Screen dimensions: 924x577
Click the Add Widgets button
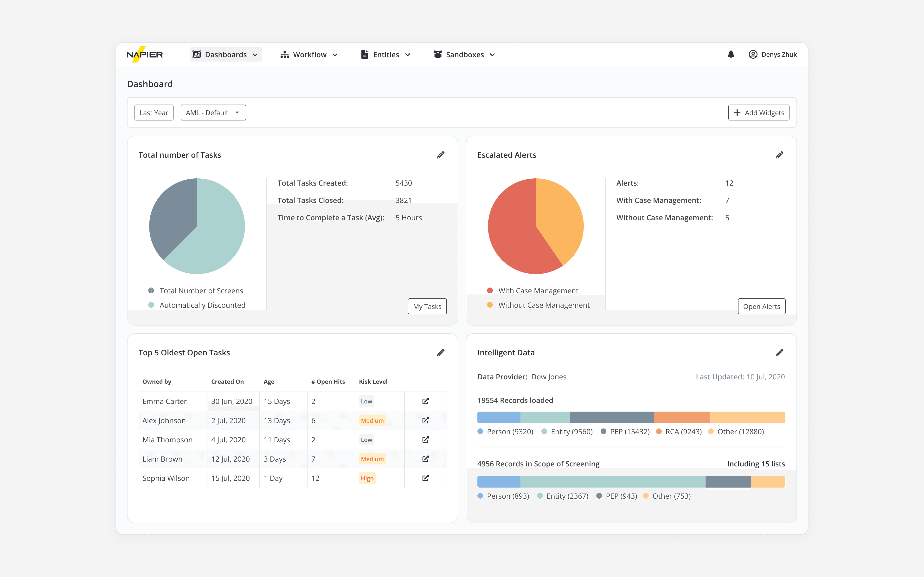758,113
